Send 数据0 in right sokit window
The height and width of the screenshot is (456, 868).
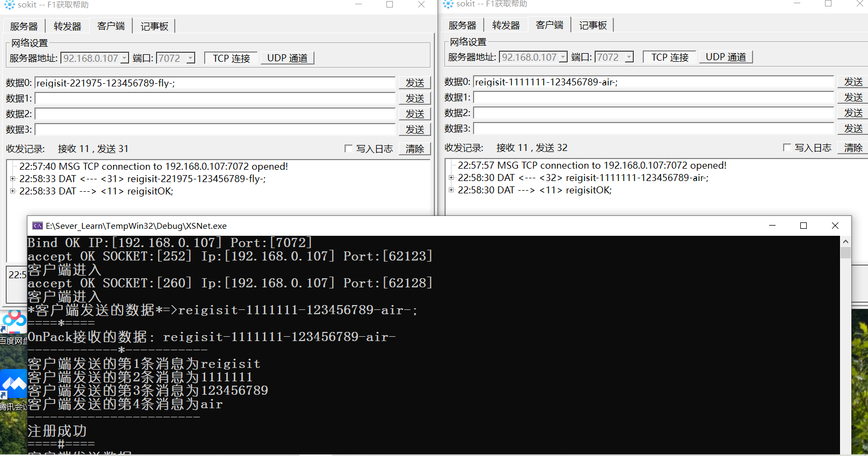coord(853,82)
